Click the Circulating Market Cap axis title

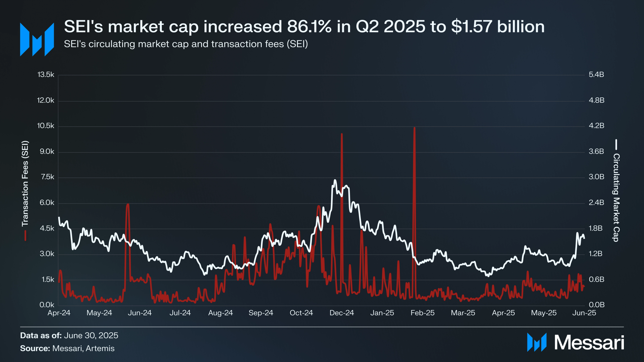[x=616, y=198]
